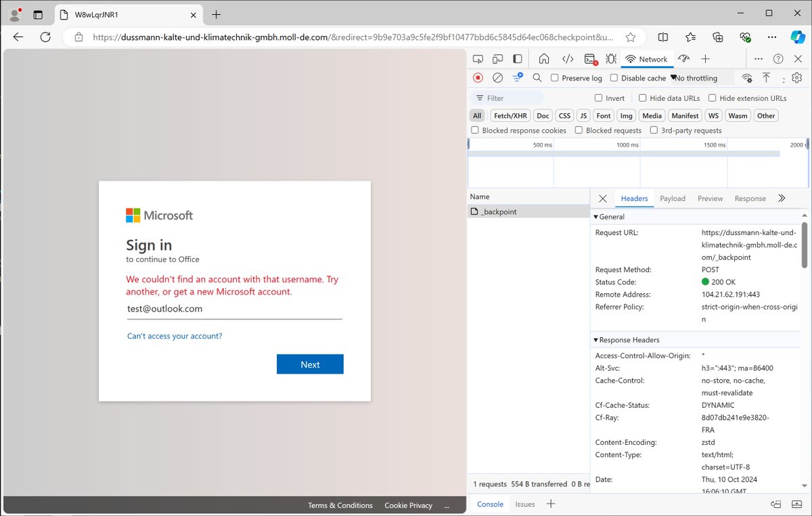Enable the Hide data URLs filter
812x516 pixels.
click(643, 98)
